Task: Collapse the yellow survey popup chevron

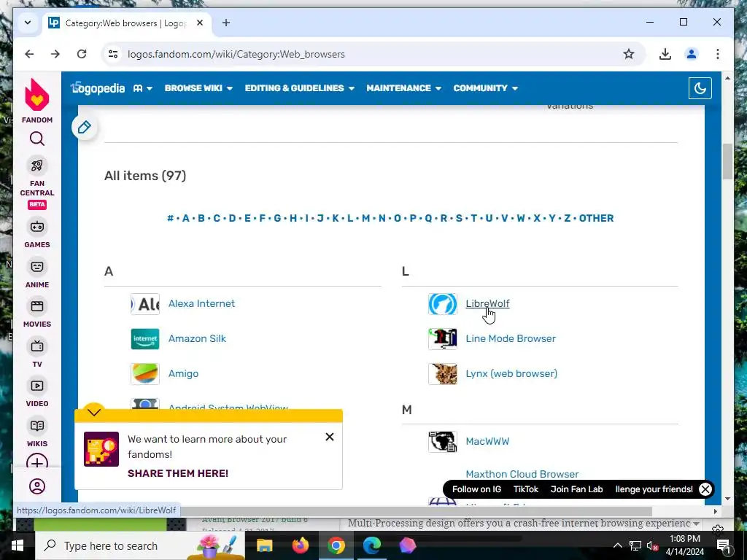Action: (94, 412)
